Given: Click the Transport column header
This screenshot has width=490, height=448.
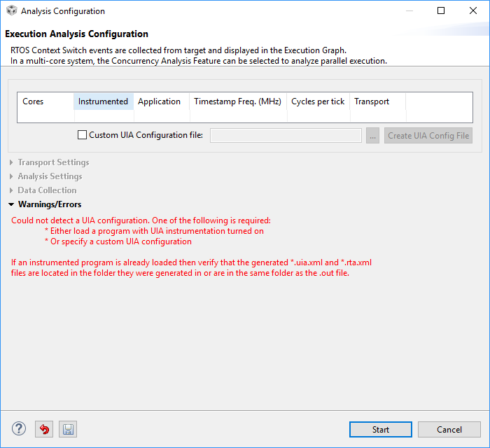Looking at the screenshot, I should pos(372,101).
